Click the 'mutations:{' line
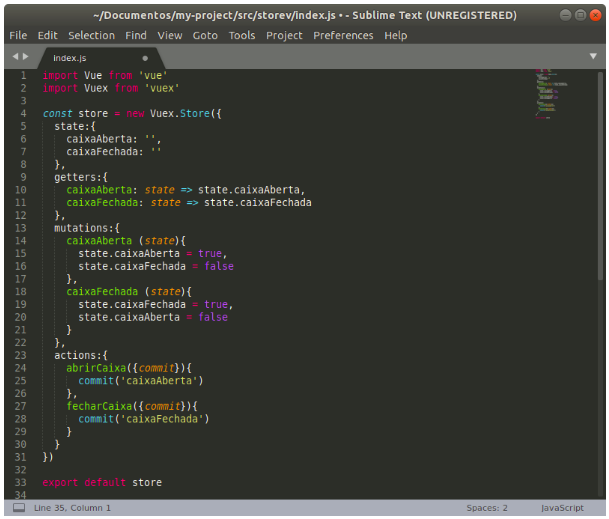The image size is (609, 519). point(87,228)
